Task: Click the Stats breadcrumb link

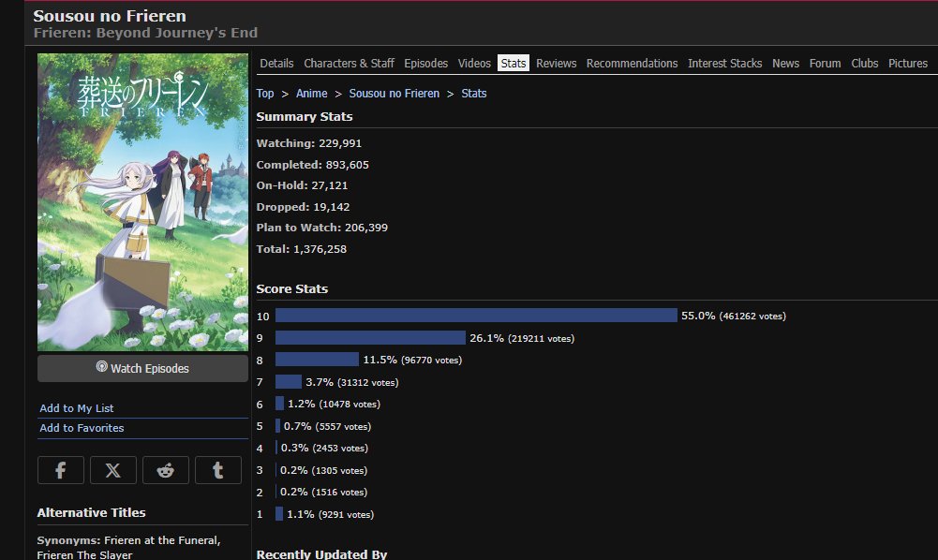Action: click(474, 94)
